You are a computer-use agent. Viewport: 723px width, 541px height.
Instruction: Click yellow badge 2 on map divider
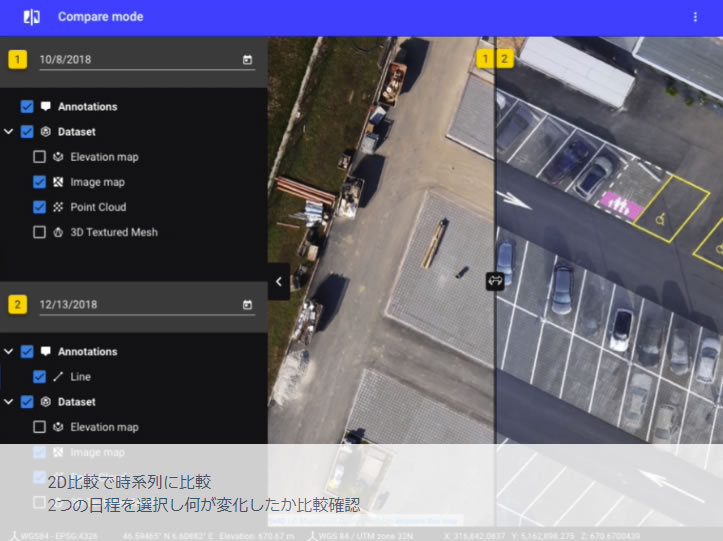click(504, 59)
